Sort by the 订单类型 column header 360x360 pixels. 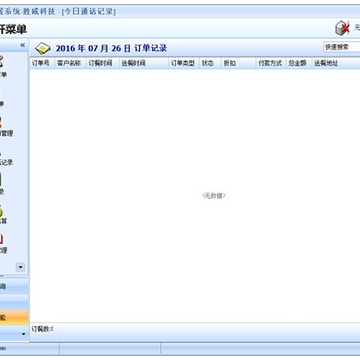(x=184, y=63)
